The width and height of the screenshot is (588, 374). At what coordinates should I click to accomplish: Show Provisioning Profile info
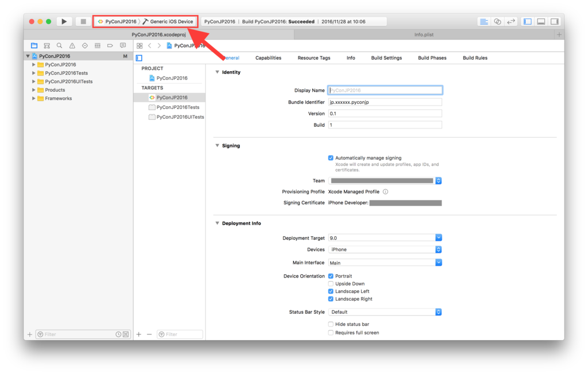pyautogui.click(x=385, y=192)
